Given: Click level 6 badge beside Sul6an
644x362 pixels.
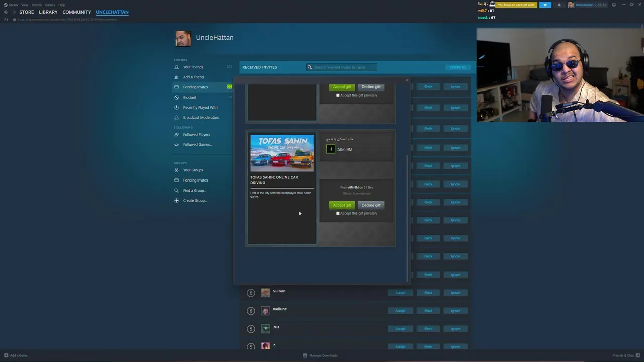Looking at the screenshot, I should [251, 293].
